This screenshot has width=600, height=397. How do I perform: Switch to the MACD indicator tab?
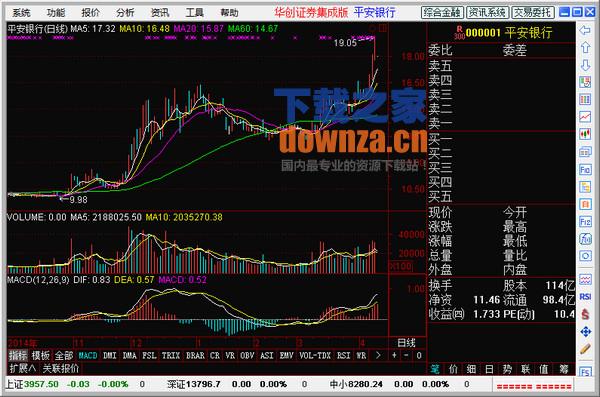(x=88, y=356)
